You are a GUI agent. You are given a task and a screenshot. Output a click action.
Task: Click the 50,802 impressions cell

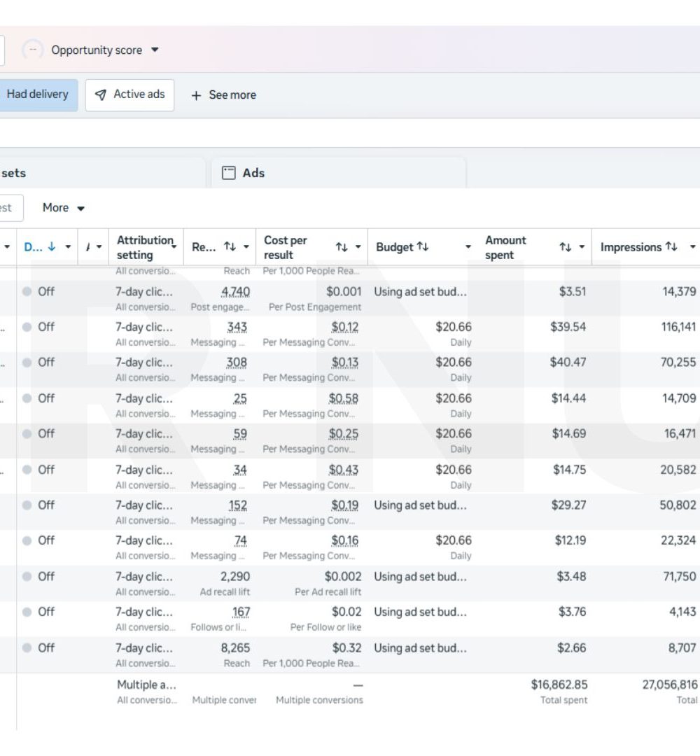(x=678, y=505)
